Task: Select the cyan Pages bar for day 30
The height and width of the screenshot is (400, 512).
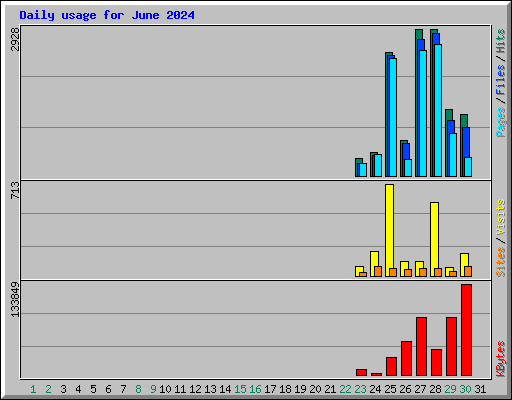Action: 468,167
